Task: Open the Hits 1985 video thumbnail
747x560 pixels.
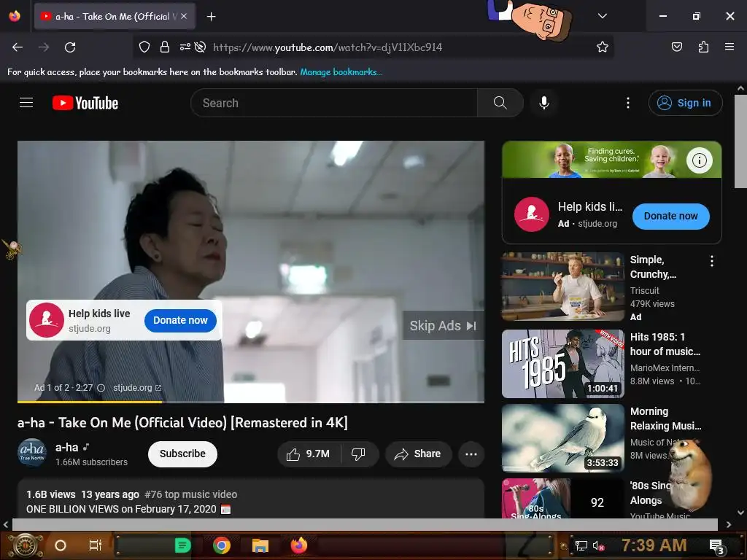Action: click(562, 364)
